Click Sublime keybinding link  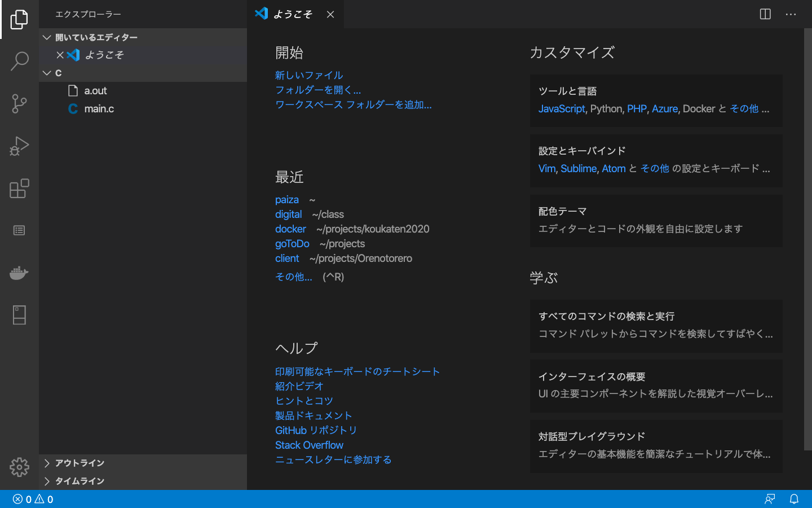(579, 168)
